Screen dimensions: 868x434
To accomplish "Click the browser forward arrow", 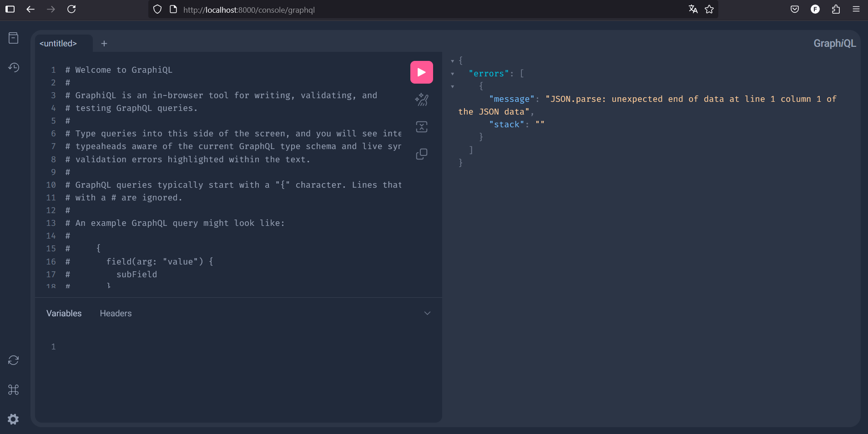I will point(51,9).
